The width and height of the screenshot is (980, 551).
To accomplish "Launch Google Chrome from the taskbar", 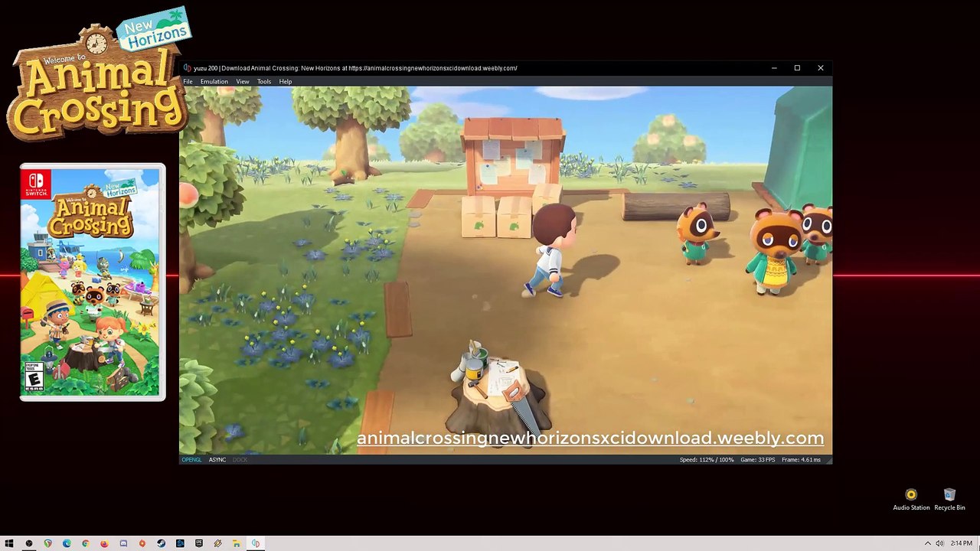I will 85,543.
